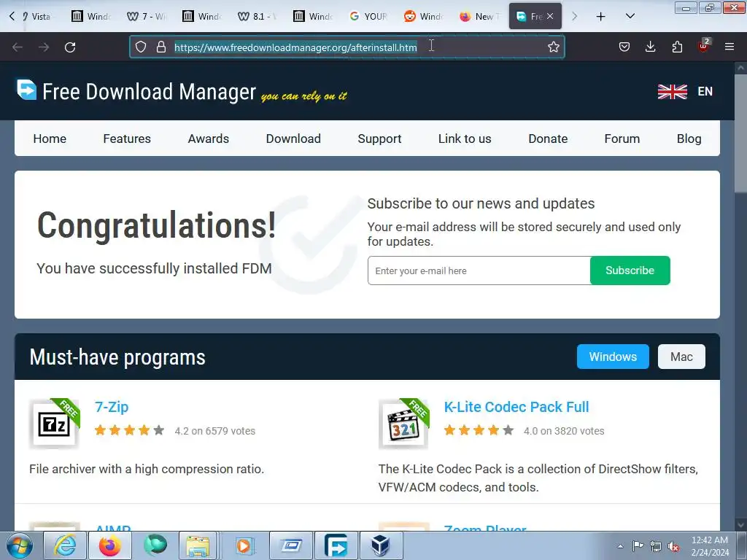Open Windows Media Player taskbar icon
The image size is (747, 560).
click(244, 545)
